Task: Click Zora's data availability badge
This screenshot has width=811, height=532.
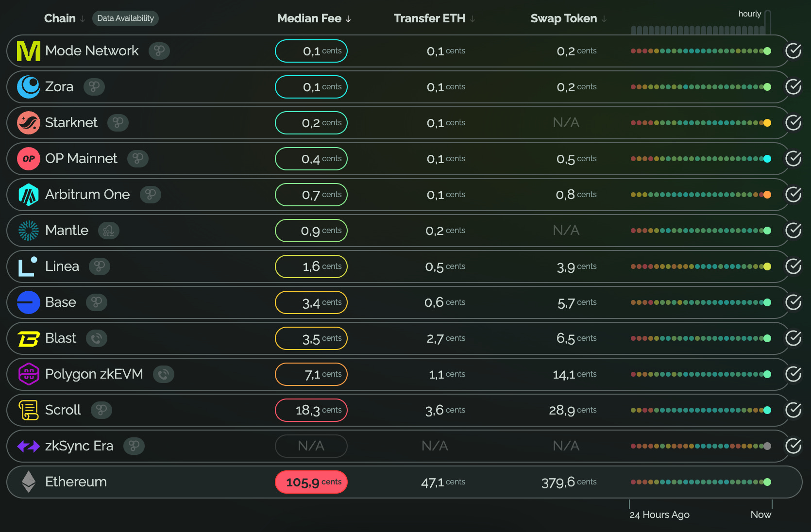Action: click(94, 87)
